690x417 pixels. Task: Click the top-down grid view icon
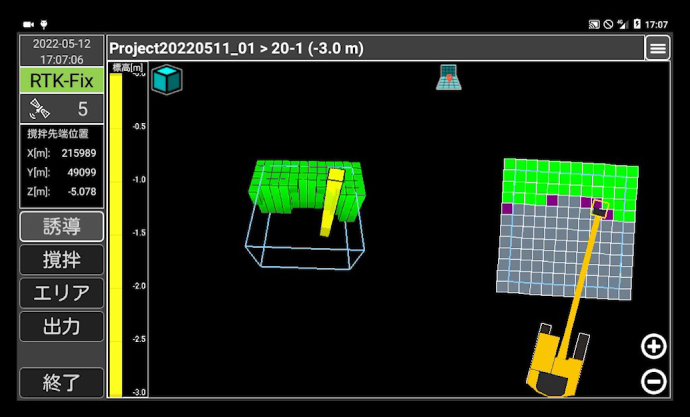click(448, 77)
